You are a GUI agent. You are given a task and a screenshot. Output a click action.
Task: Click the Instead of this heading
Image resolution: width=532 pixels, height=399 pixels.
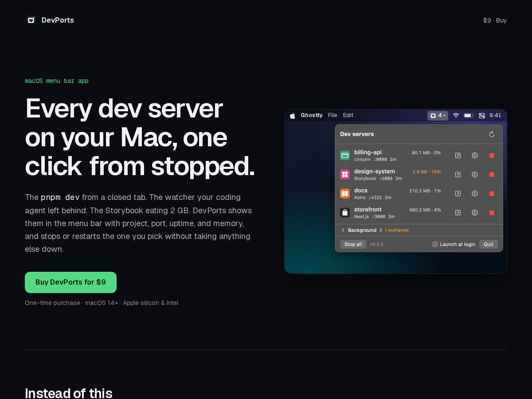pyautogui.click(x=69, y=393)
